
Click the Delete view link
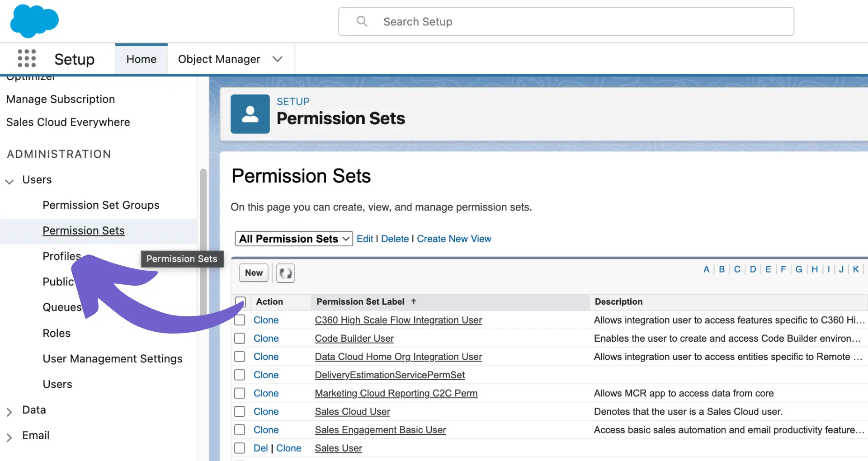[x=395, y=239]
